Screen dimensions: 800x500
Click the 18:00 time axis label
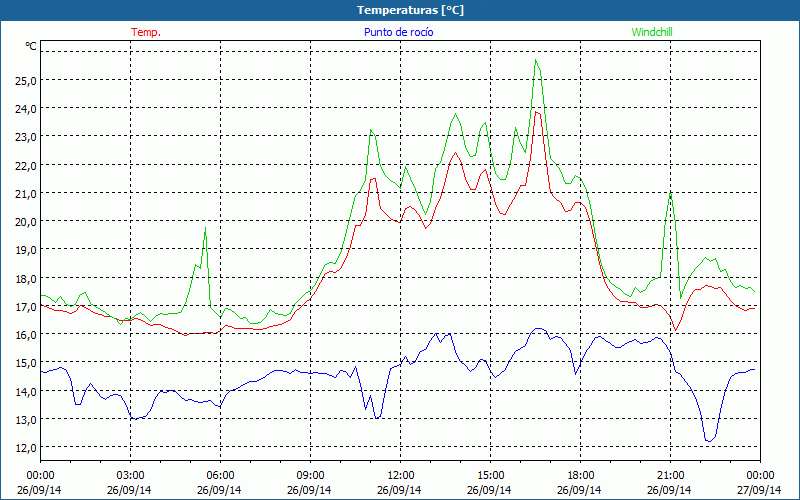pyautogui.click(x=581, y=476)
